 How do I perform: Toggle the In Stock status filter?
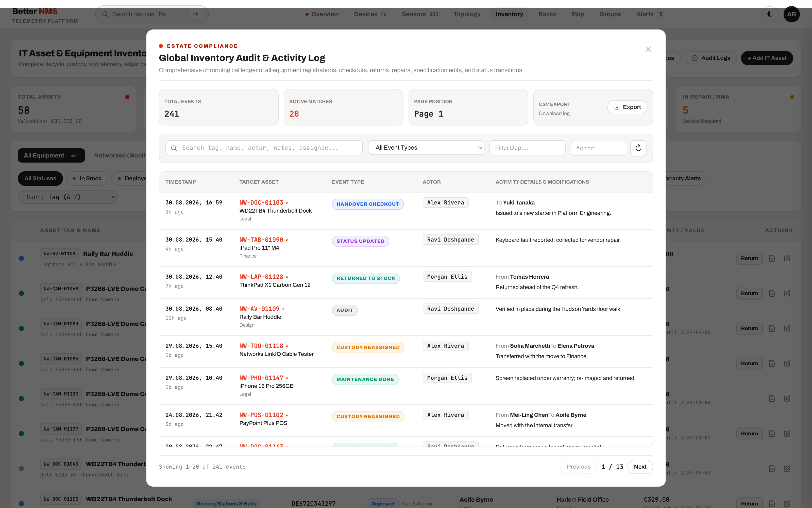pyautogui.click(x=87, y=178)
